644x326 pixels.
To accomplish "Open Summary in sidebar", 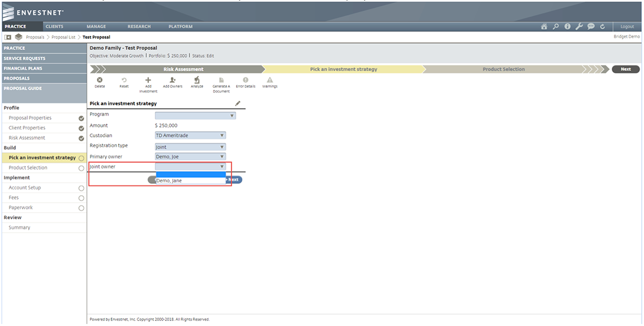I will pyautogui.click(x=19, y=227).
